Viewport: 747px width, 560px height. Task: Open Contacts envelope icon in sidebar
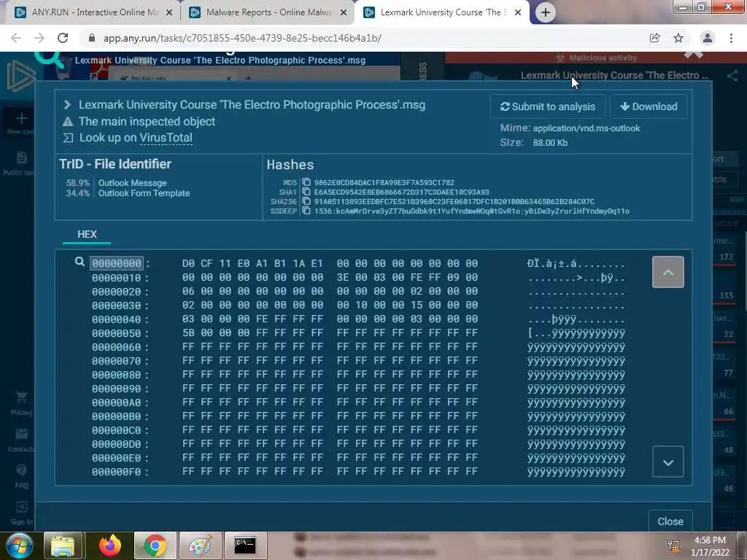(x=21, y=434)
